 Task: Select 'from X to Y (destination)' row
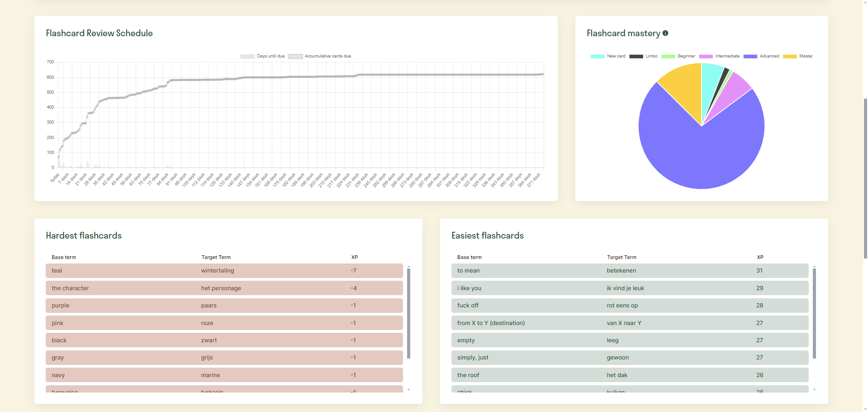click(630, 323)
